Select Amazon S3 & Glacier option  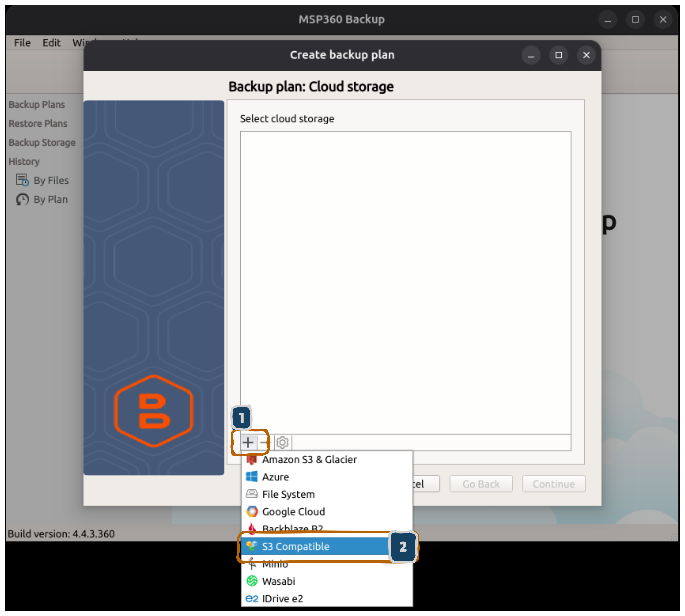(x=309, y=460)
